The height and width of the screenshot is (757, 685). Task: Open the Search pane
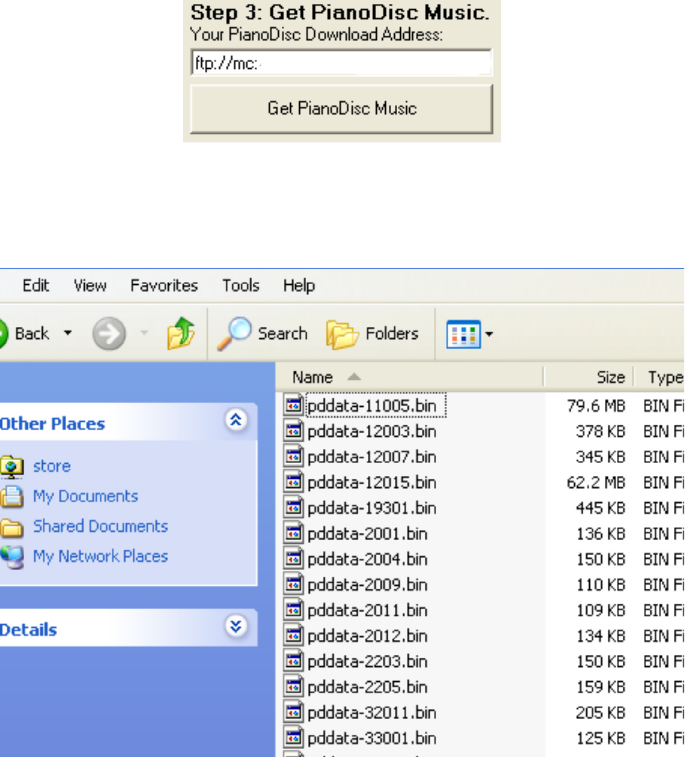[263, 333]
